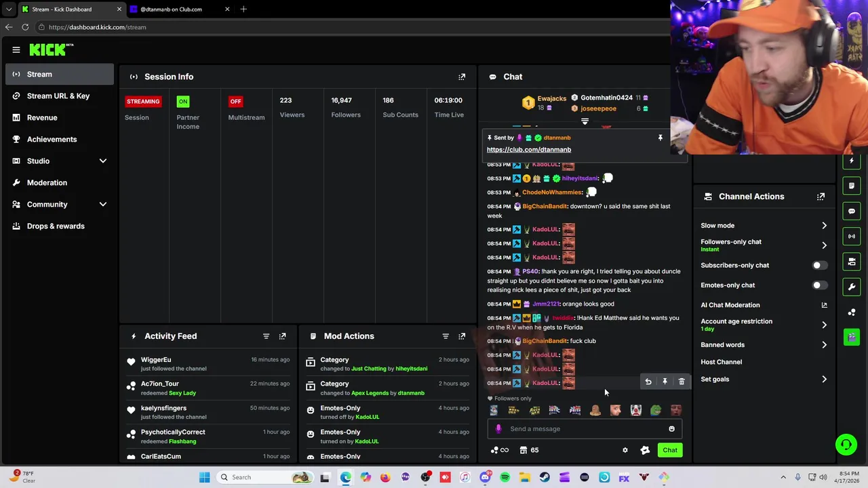Image resolution: width=868 pixels, height=488 pixels.
Task: Click the three-dots icon on right rail
Action: pos(852,312)
